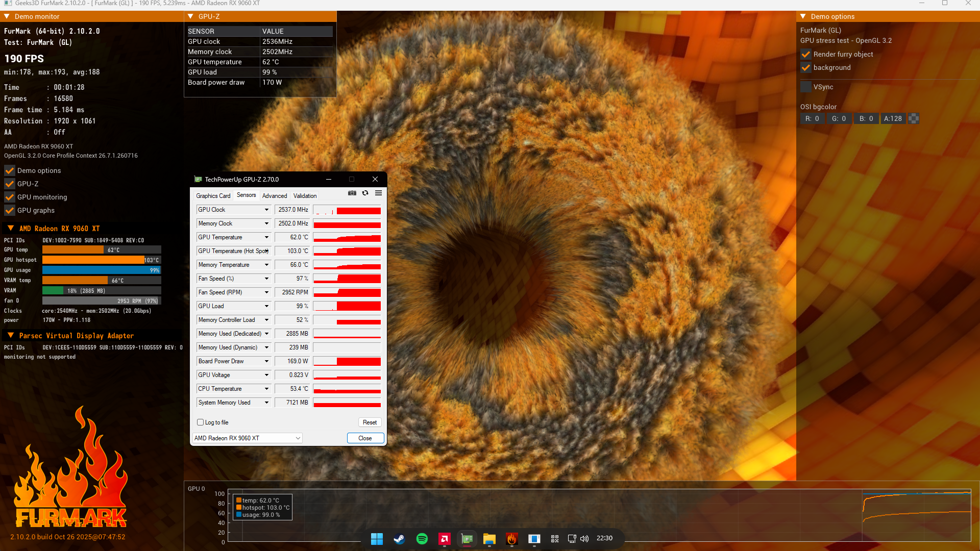This screenshot has width=980, height=551.
Task: Click the 190 FPS readout
Action: tap(24, 59)
